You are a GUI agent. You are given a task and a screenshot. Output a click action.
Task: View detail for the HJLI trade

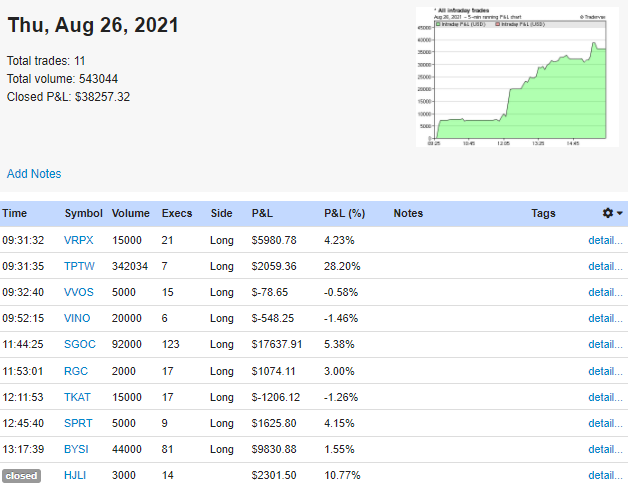pos(605,476)
